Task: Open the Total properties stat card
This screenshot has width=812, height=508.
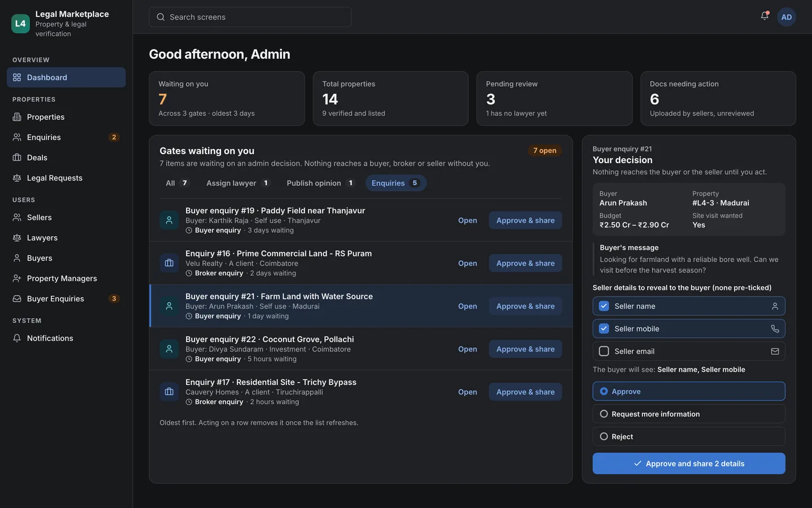Action: point(391,98)
